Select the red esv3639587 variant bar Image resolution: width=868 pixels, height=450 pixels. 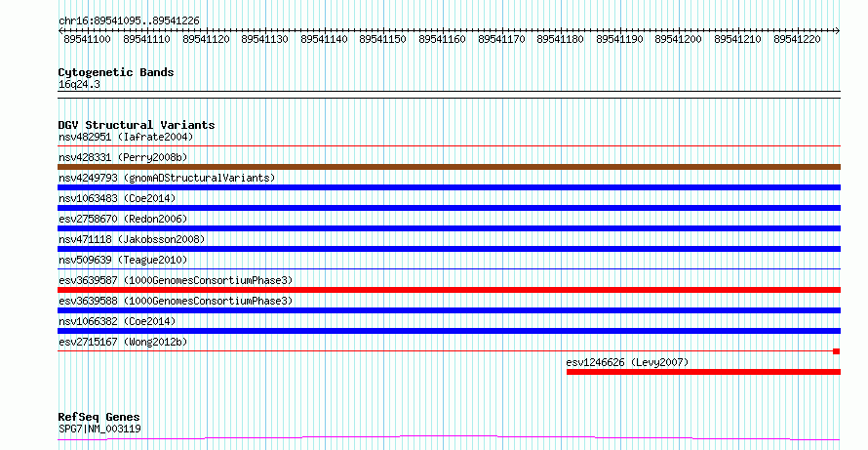(x=449, y=290)
